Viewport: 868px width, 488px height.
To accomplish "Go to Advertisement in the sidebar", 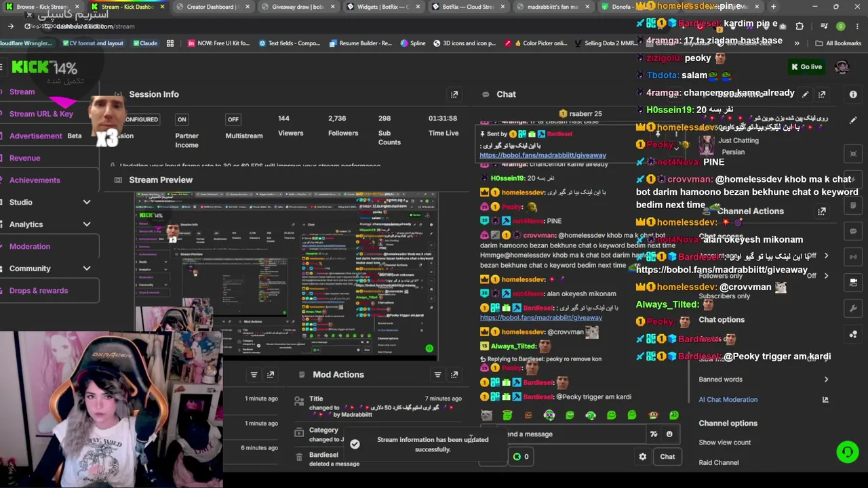I will (x=36, y=136).
